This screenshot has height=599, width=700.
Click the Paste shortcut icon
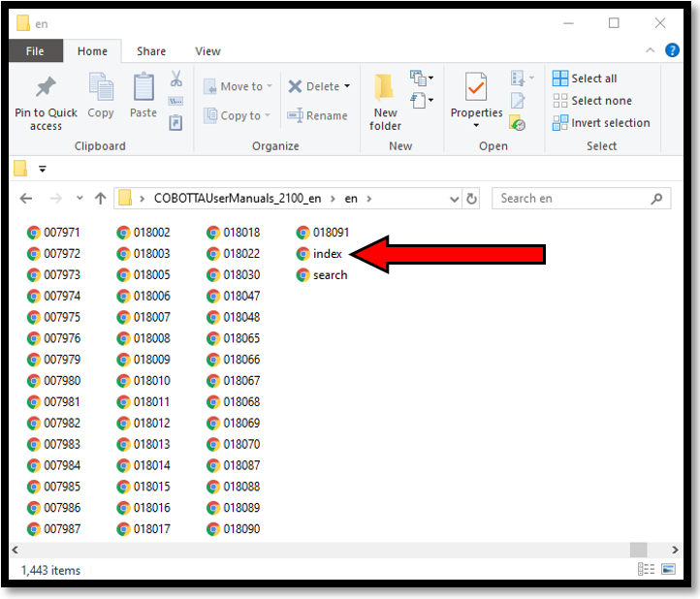pyautogui.click(x=175, y=122)
